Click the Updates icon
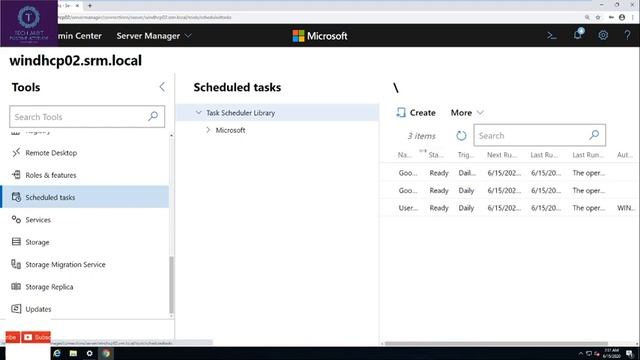 [x=16, y=309]
